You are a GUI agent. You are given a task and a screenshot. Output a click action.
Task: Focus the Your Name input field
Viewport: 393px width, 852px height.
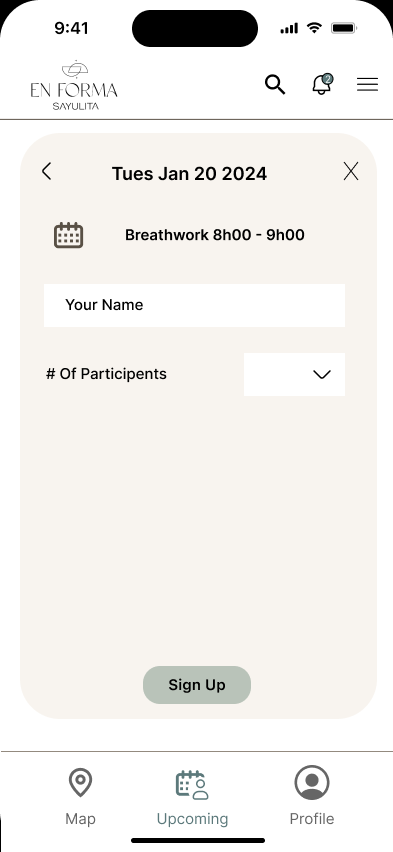(194, 305)
